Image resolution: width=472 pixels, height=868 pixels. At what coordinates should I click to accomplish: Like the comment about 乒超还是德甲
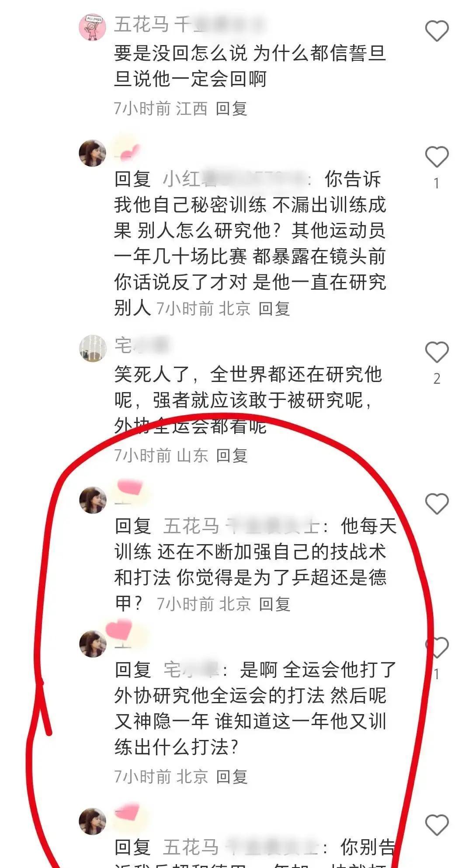(437, 503)
